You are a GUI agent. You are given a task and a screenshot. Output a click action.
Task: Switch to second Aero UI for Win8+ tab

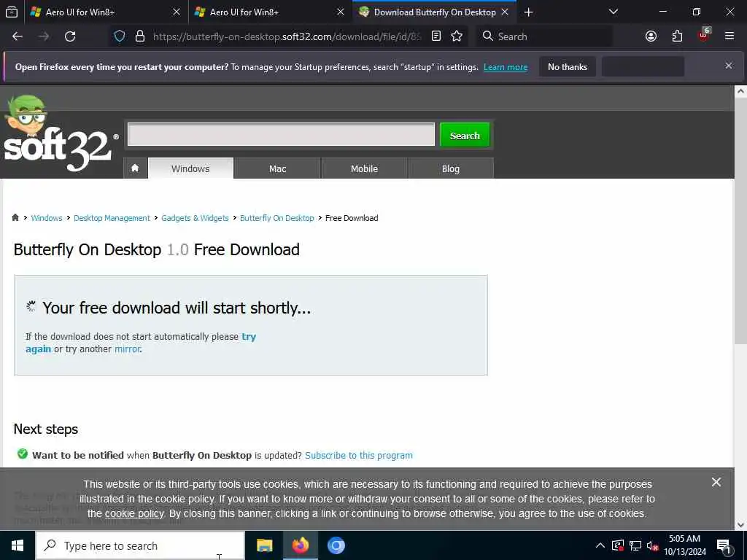pyautogui.click(x=270, y=12)
